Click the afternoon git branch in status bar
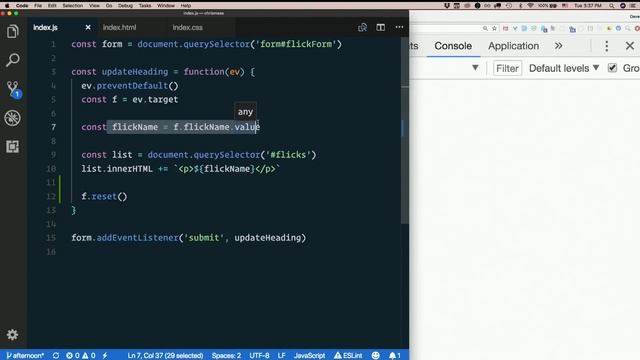This screenshot has height=360, width=640. pyautogui.click(x=25, y=356)
